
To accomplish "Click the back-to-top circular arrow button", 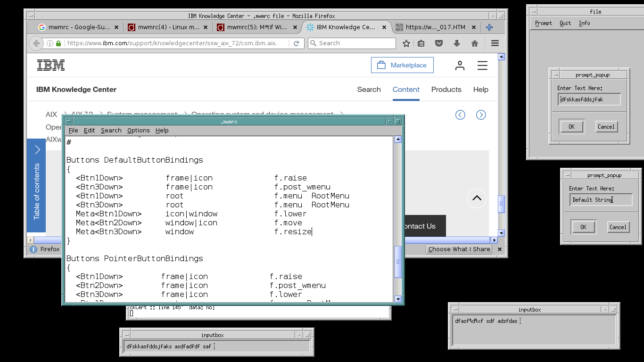I will click(477, 198).
